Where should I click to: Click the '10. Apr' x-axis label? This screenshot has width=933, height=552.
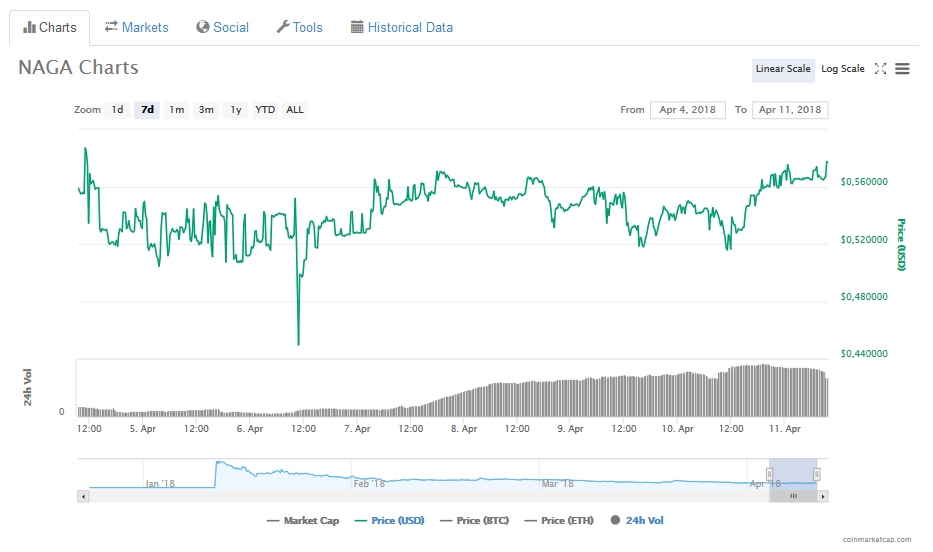(678, 429)
